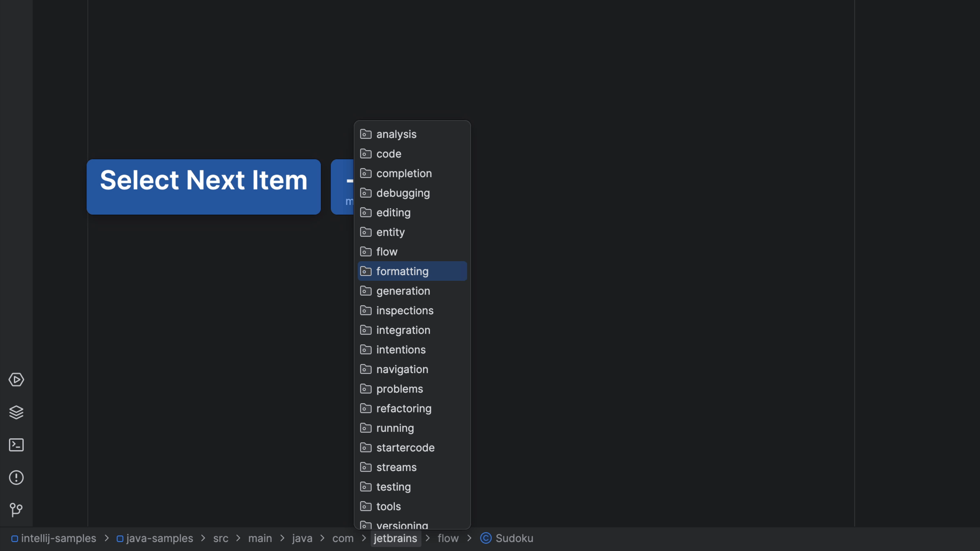Click the copyright icon beside 'Sudoku'
Viewport: 980px width, 551px height.
click(486, 538)
